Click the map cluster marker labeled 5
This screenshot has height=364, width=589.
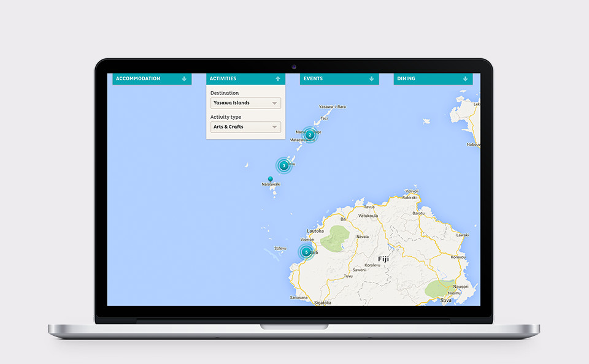pyautogui.click(x=307, y=252)
